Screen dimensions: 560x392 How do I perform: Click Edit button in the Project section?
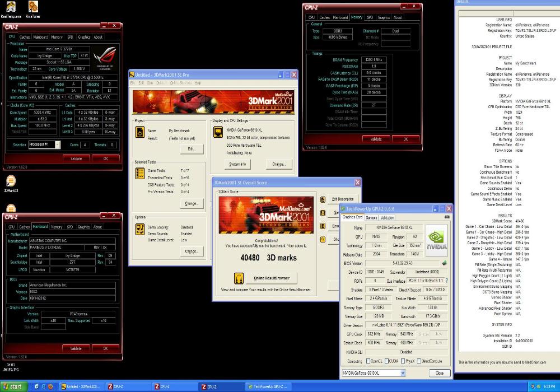(x=192, y=149)
